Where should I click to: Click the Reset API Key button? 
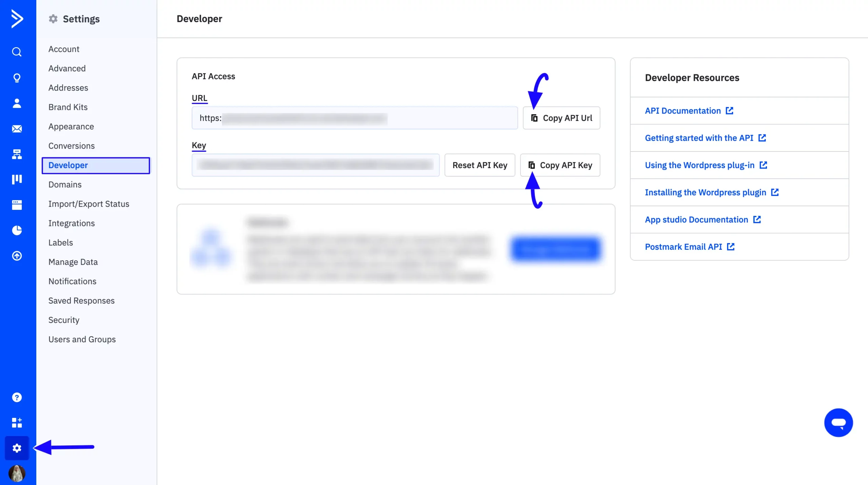click(480, 165)
